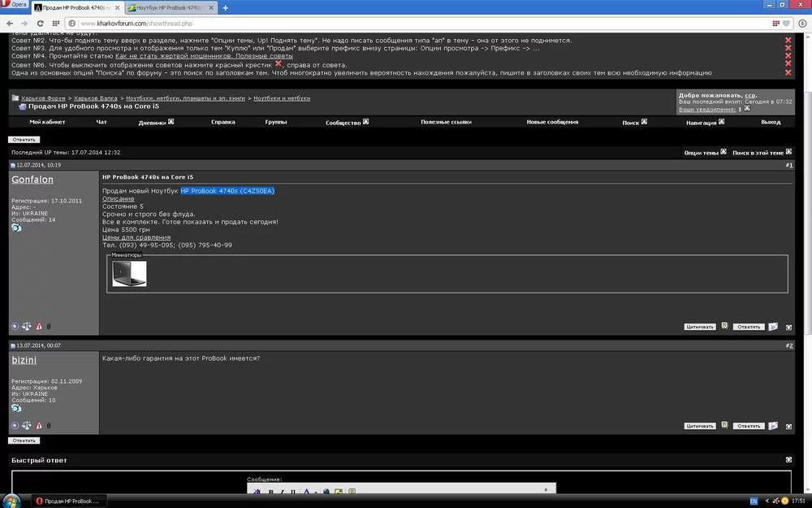Click the multi-quote icon in post #1
This screenshot has height=508, width=812.
tap(724, 326)
